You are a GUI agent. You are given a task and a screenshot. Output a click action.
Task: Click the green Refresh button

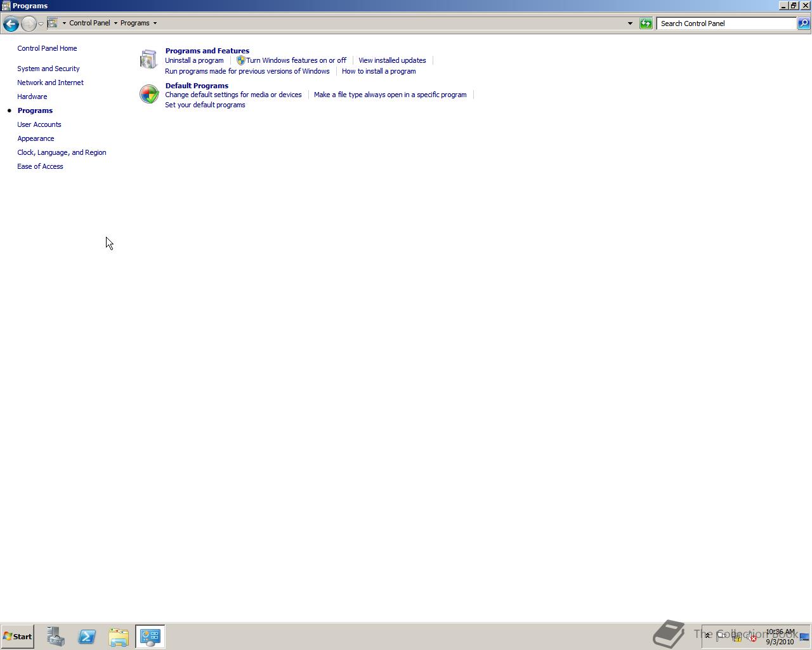646,23
